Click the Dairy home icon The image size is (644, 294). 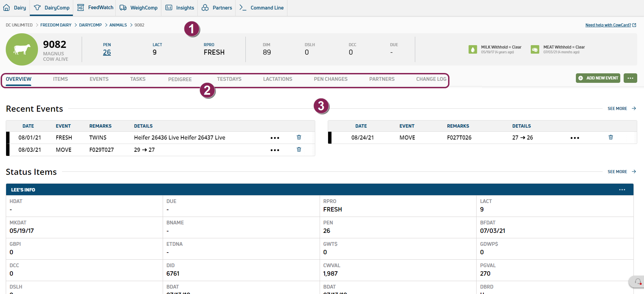point(7,7)
